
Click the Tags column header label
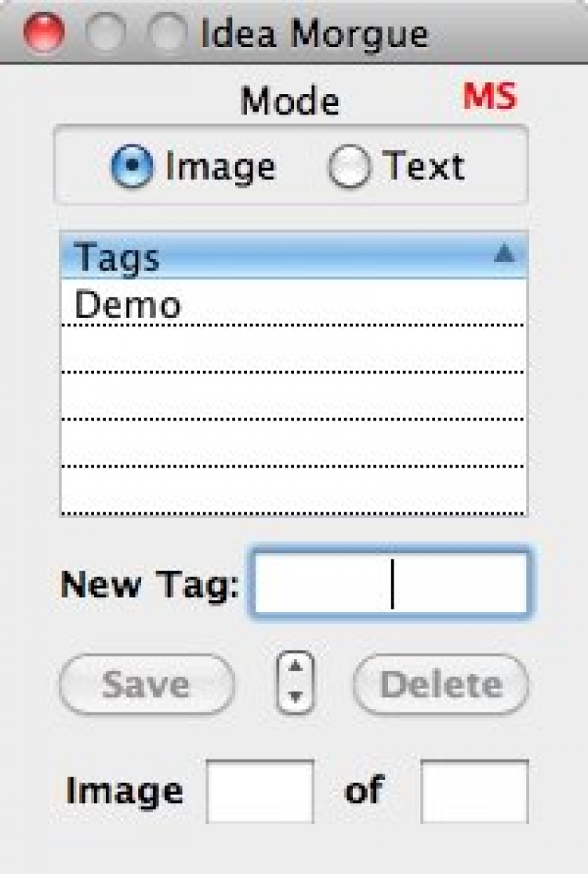tap(118, 258)
